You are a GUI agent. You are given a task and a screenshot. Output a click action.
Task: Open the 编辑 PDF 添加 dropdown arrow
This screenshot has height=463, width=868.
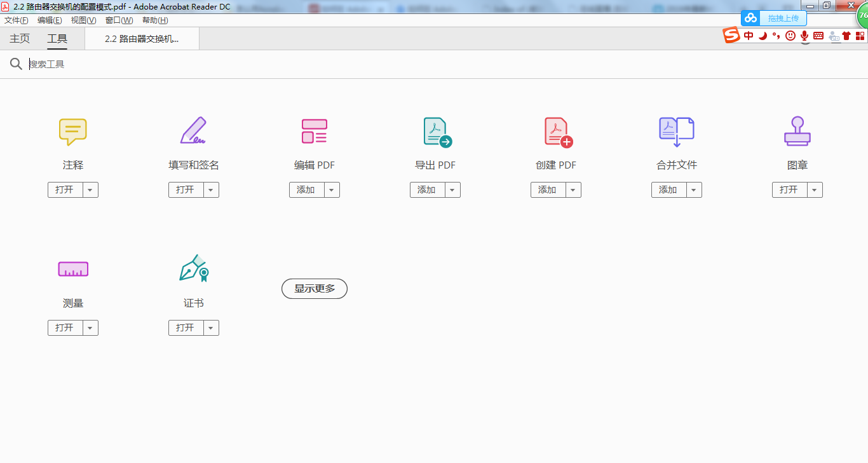[x=332, y=190]
